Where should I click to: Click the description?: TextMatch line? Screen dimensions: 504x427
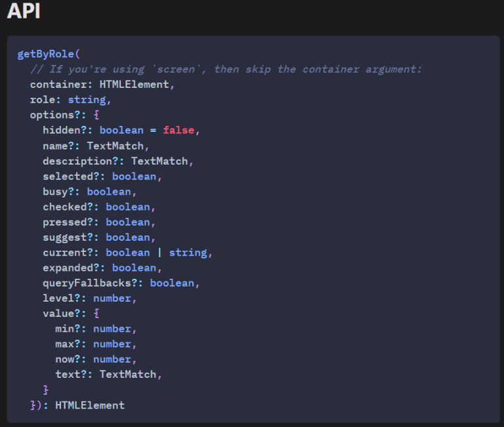[x=118, y=161]
